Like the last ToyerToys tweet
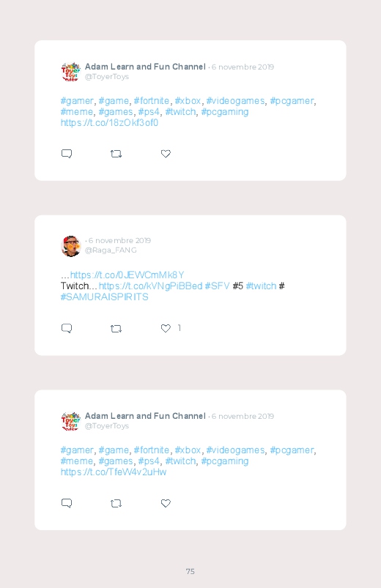 [x=166, y=503]
